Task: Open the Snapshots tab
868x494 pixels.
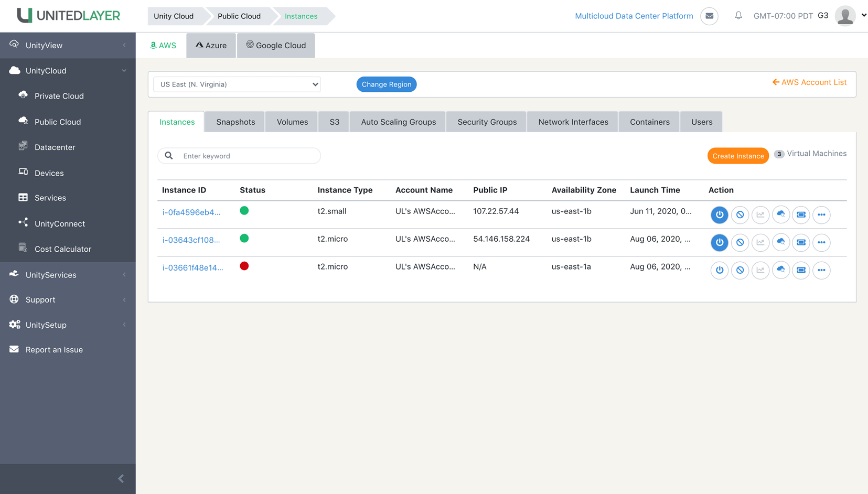Action: click(235, 122)
